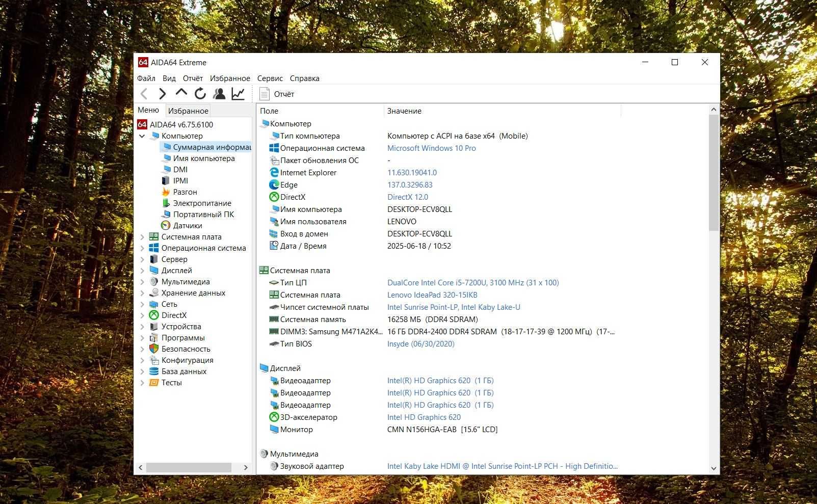Viewport: 817px width, 504px height.
Task: Open the user profile icon in toolbar
Action: tap(219, 94)
